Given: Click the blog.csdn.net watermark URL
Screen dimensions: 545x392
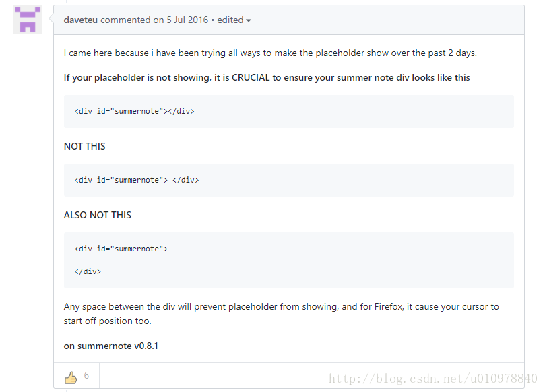Looking at the screenshot, I should pos(432,378).
